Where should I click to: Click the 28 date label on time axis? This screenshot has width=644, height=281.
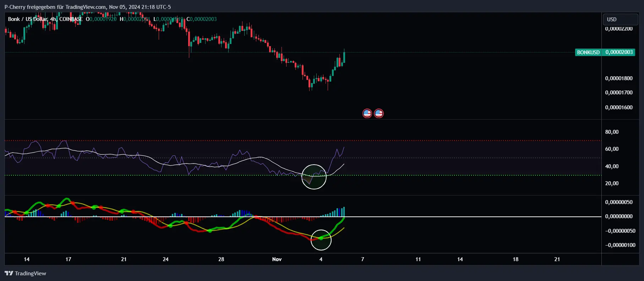click(x=221, y=259)
